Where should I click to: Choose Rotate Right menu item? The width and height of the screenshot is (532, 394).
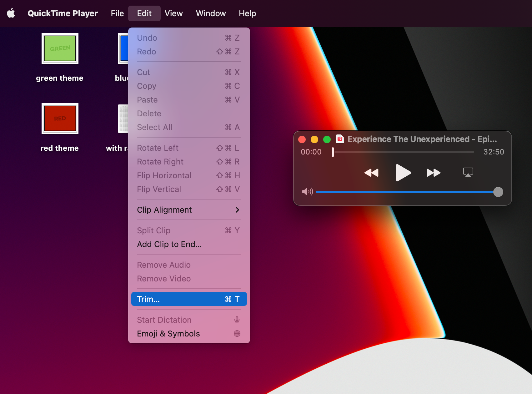[189, 162]
